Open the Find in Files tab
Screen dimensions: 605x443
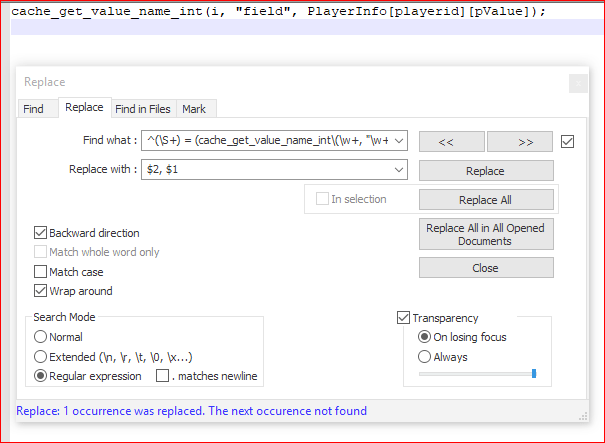142,109
